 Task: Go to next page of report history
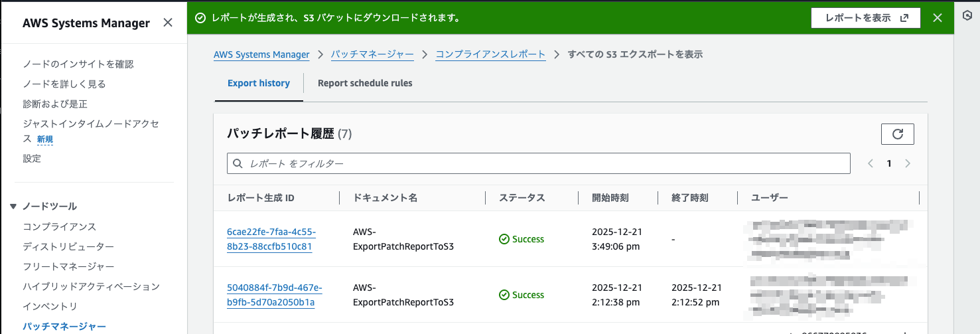pyautogui.click(x=908, y=163)
